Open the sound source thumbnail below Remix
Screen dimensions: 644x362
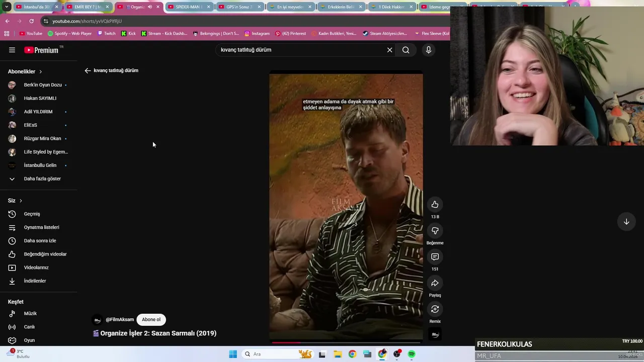[435, 334]
